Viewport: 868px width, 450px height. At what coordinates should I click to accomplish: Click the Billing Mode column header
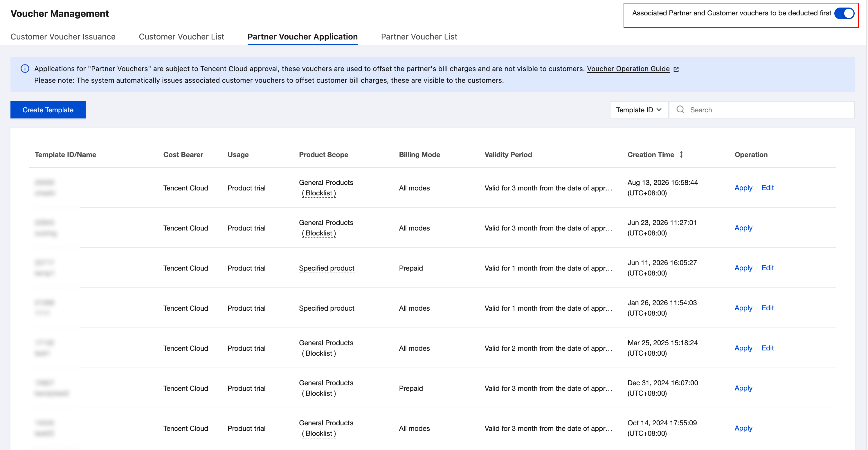(x=419, y=155)
